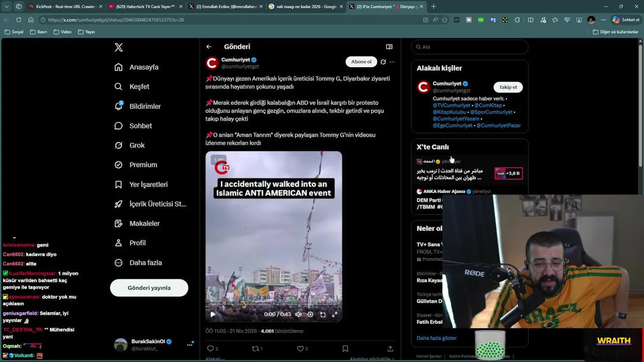Open the post's more options menu
This screenshot has height=362, width=644.
(x=392, y=62)
